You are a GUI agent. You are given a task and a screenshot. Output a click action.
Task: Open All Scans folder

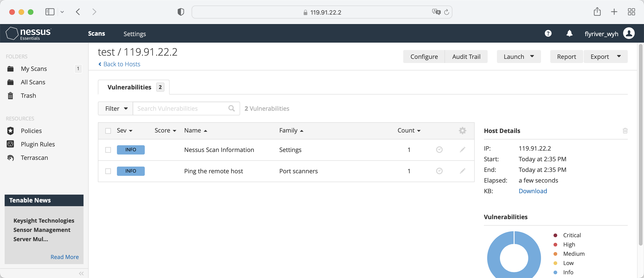[x=33, y=82]
